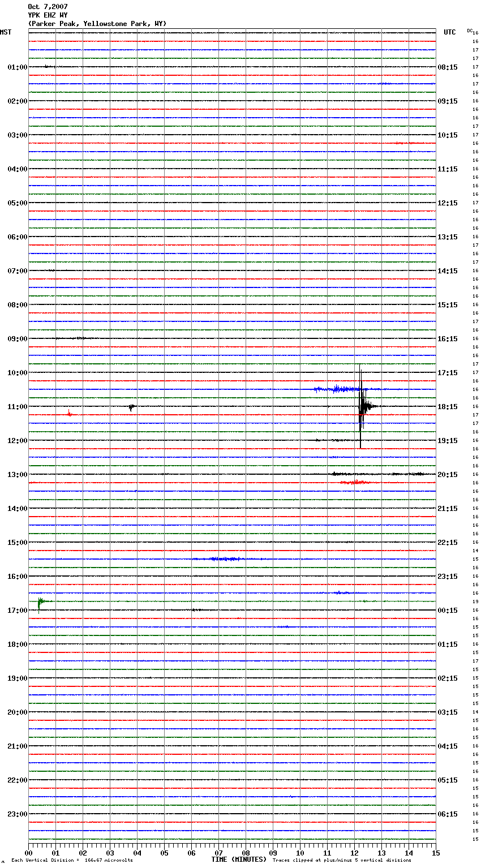This screenshot has width=481, height=868.
Task: Select the 12:00 MST time label
Action: click(18, 441)
